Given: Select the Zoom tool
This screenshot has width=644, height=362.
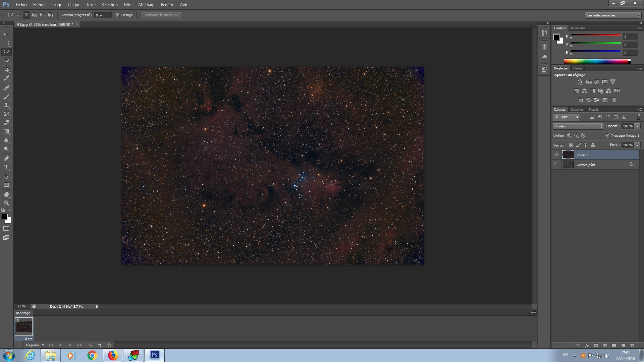Looking at the screenshot, I should pyautogui.click(x=6, y=203).
